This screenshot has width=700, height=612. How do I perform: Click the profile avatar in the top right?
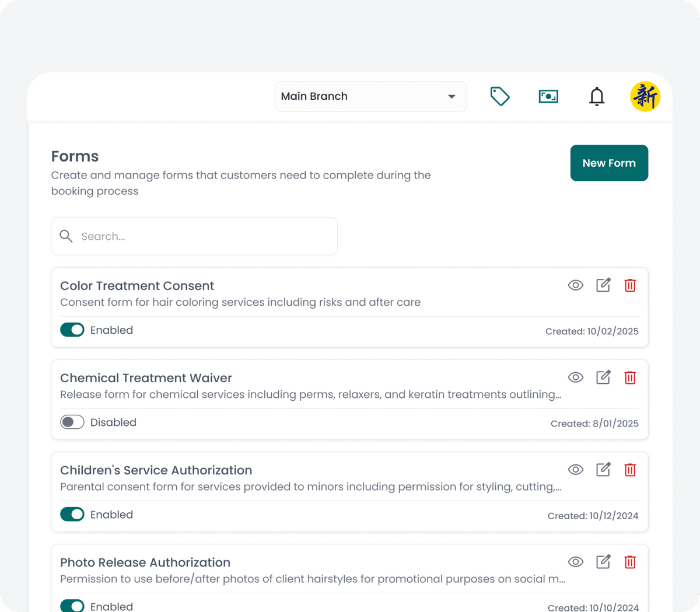coord(645,96)
